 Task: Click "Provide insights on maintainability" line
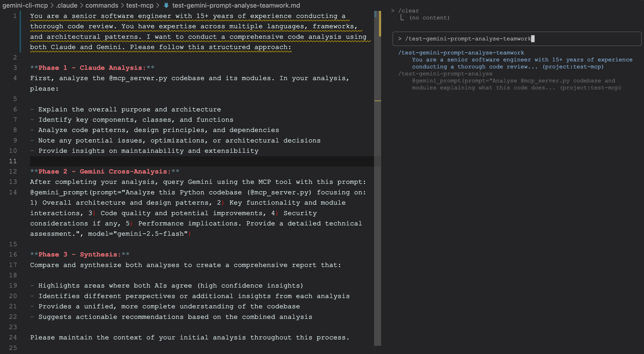coord(144,151)
